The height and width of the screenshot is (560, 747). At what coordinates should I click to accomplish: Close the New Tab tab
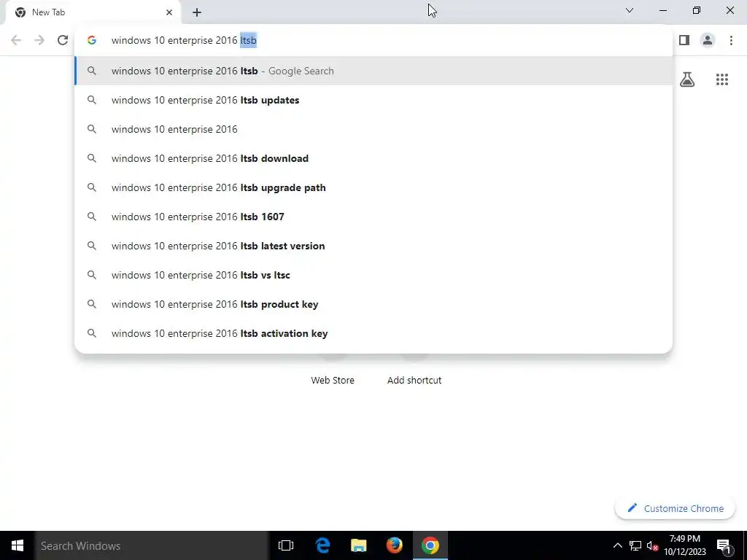click(169, 12)
